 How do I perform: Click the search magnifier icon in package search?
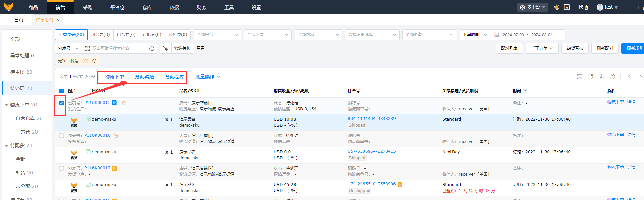[152, 49]
